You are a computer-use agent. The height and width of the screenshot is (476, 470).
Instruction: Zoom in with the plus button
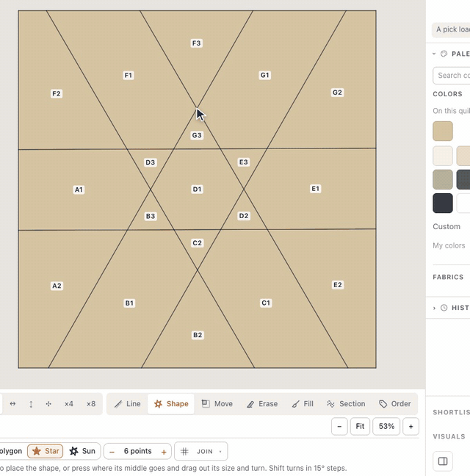(x=411, y=427)
